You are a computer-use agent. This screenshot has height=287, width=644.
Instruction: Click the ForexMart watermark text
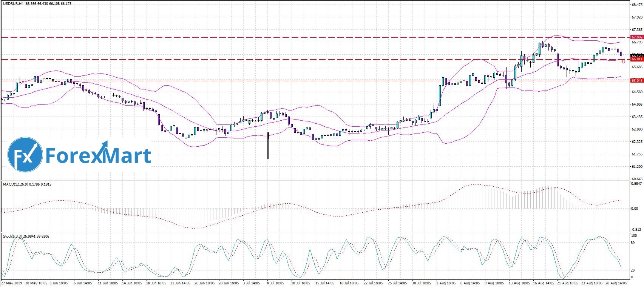point(98,155)
